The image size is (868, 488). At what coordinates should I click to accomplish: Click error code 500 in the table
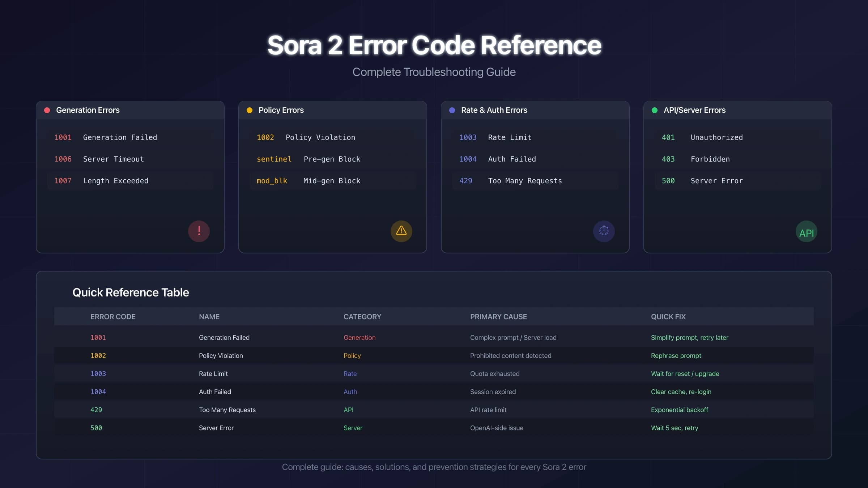(96, 428)
